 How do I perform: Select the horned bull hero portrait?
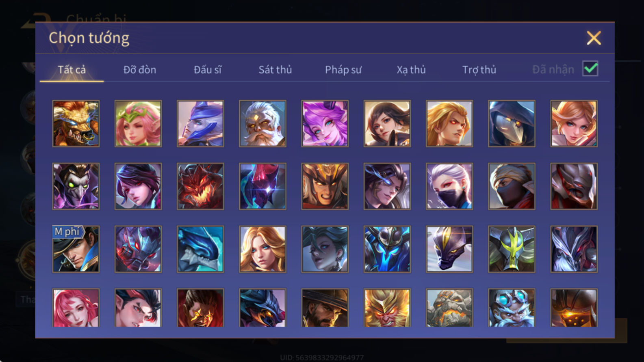(76, 123)
